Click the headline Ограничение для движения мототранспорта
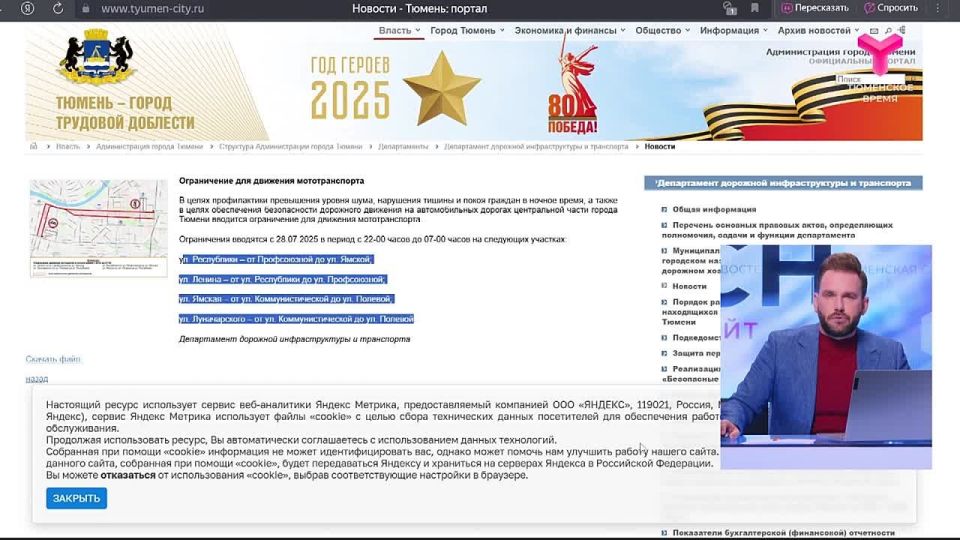This screenshot has width=960, height=540. click(x=271, y=181)
